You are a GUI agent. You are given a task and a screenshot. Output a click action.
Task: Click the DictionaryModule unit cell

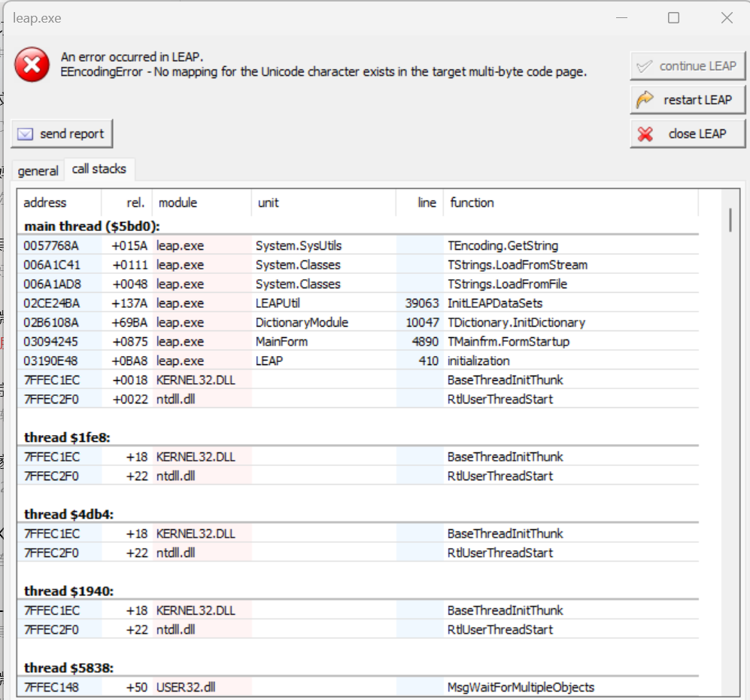pyautogui.click(x=302, y=322)
